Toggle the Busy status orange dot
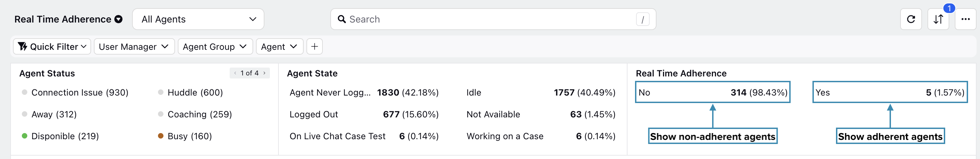980x159 pixels. click(160, 136)
